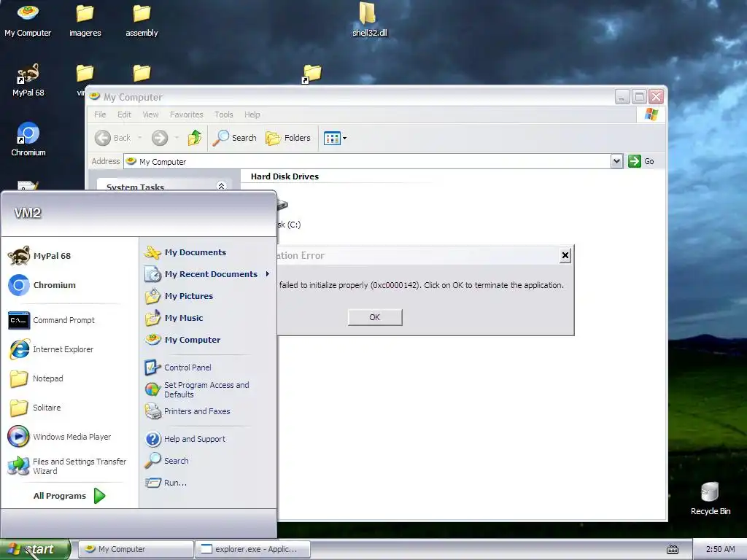Go up one folder level
This screenshot has width=747, height=560.
tap(194, 138)
